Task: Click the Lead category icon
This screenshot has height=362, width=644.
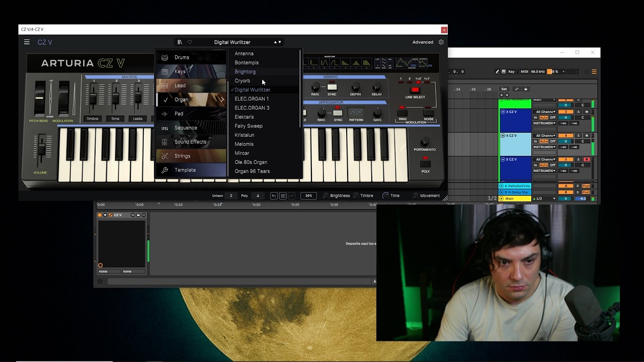Action: (x=165, y=85)
